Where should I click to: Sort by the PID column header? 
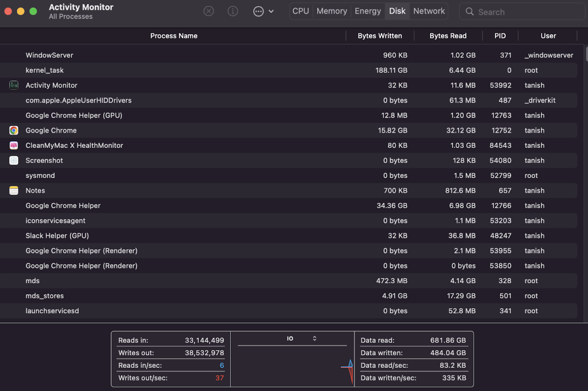500,36
